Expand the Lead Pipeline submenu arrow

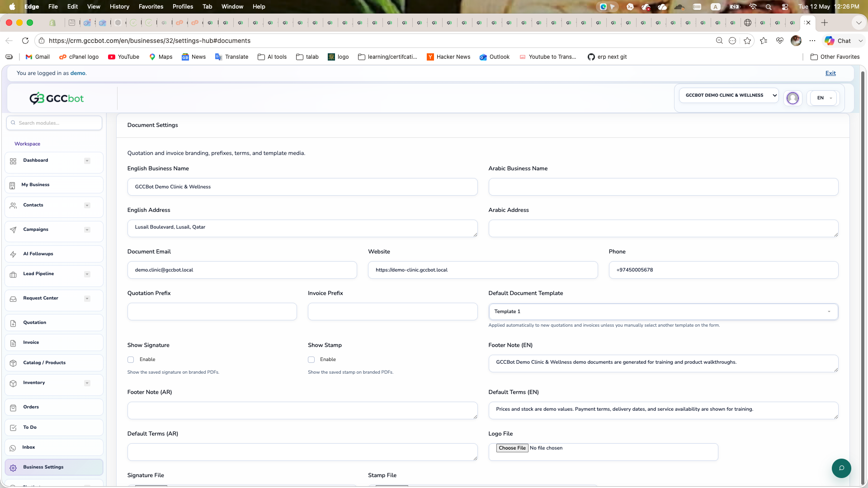coord(87,274)
